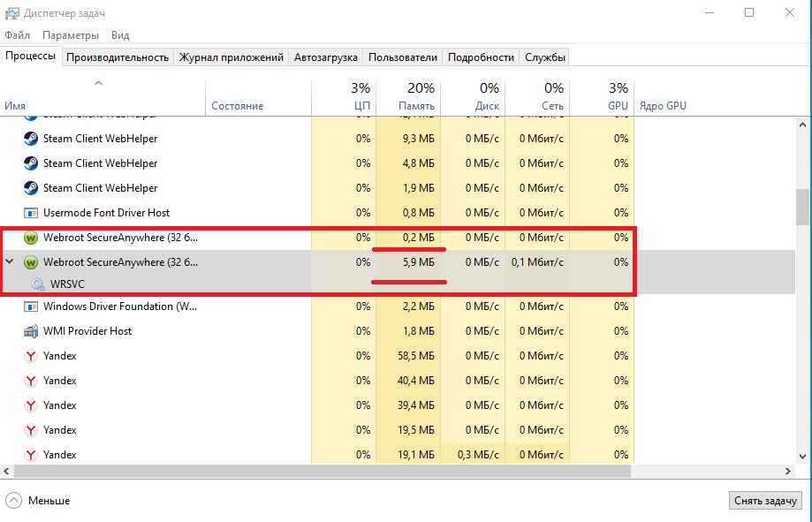Click Webroot icon in the 0,2 МБ row
Image resolution: width=812 pixels, height=522 pixels.
point(31,238)
